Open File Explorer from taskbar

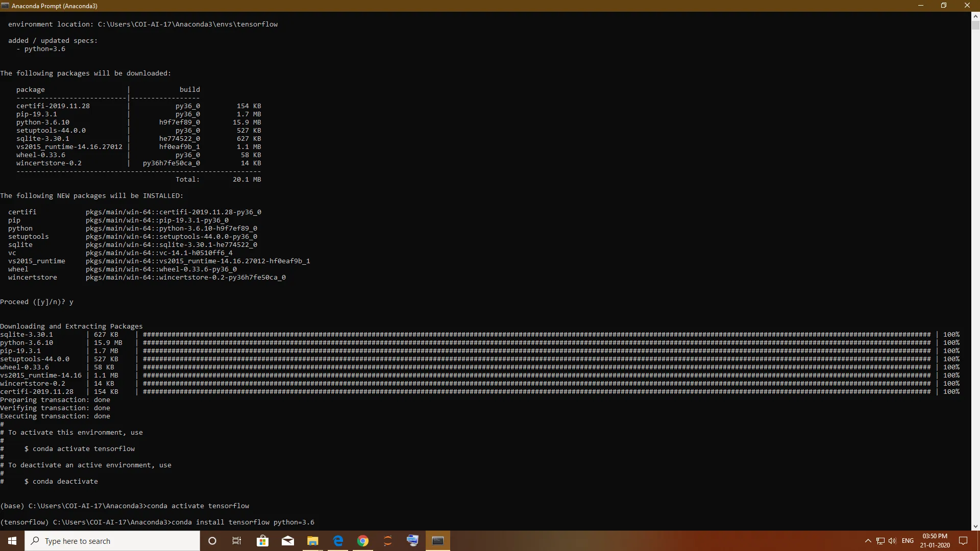coord(312,541)
